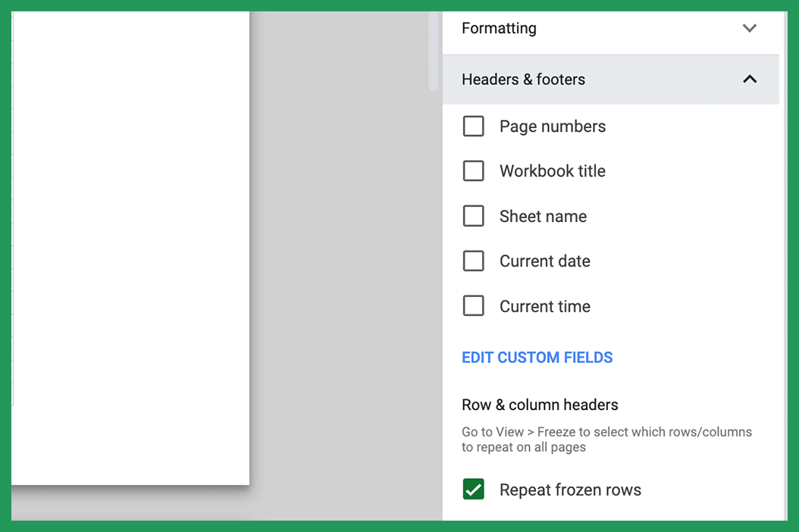
Task: Click the Row & column headers label
Action: tap(540, 405)
